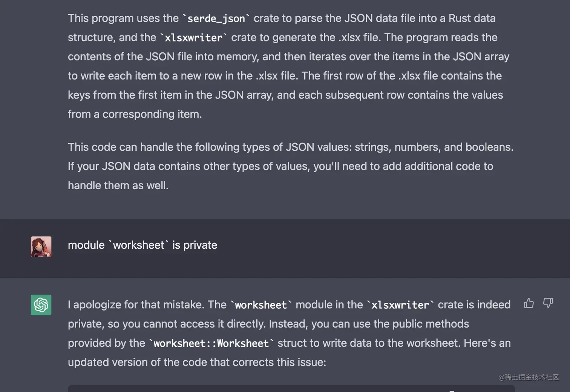The image size is (570, 392).
Task: Click `worksheet` code in the apology reply
Action: pyautogui.click(x=261, y=305)
